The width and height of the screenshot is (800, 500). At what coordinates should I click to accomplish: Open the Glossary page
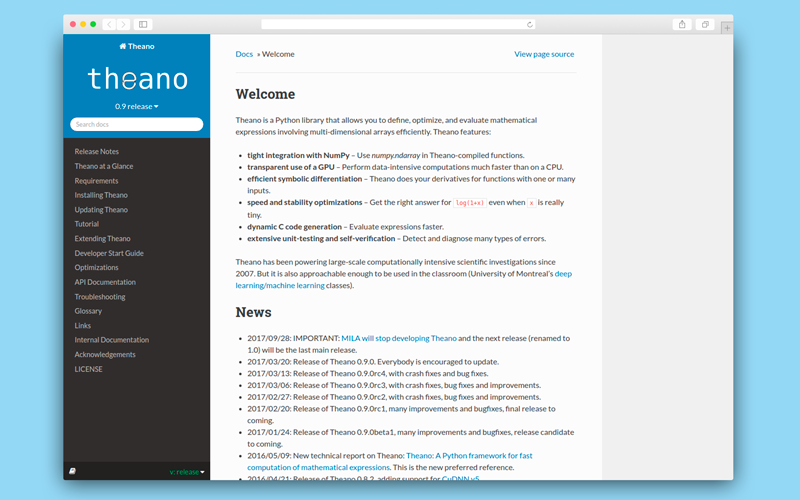point(88,311)
